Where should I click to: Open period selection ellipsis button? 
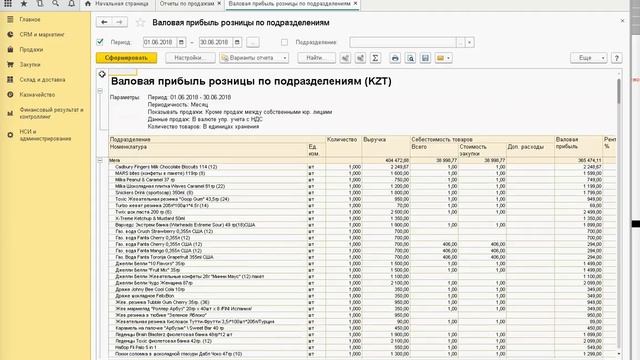coord(253,42)
